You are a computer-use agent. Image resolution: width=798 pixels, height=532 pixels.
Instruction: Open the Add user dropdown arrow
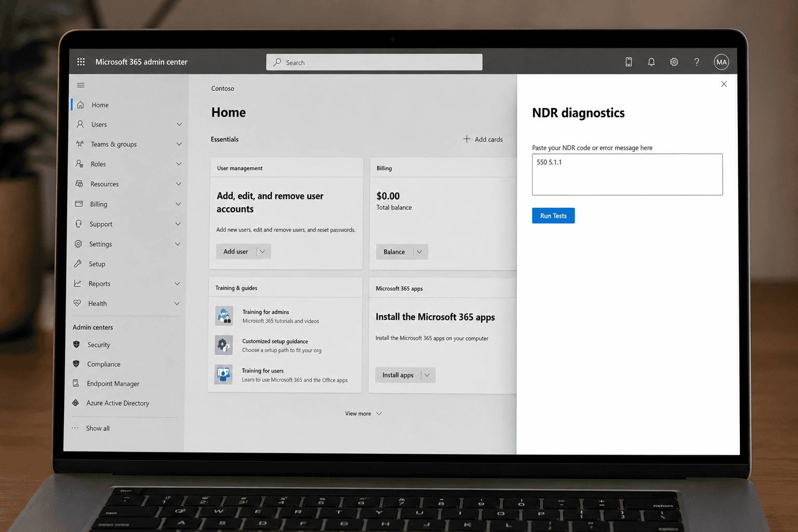(x=263, y=251)
